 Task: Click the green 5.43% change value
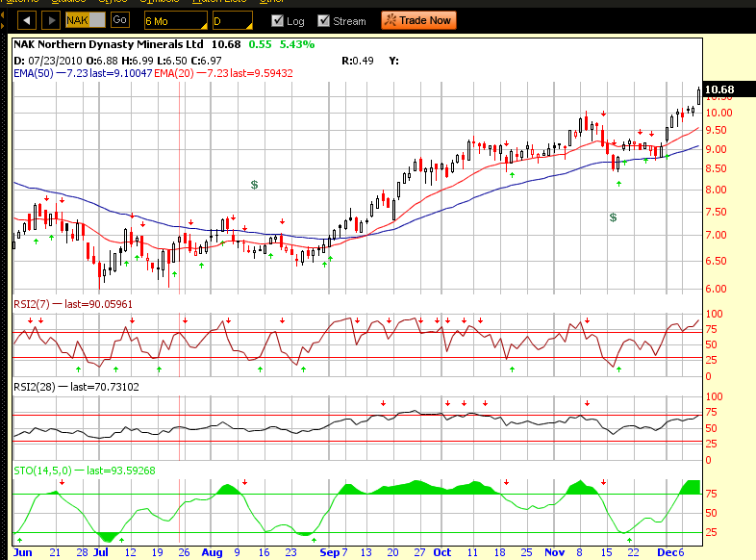[297, 44]
